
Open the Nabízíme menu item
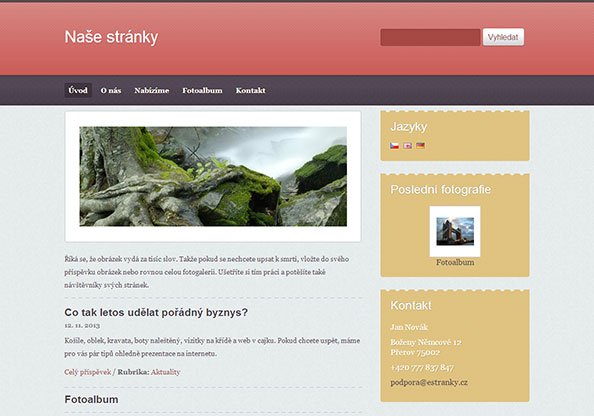click(152, 90)
